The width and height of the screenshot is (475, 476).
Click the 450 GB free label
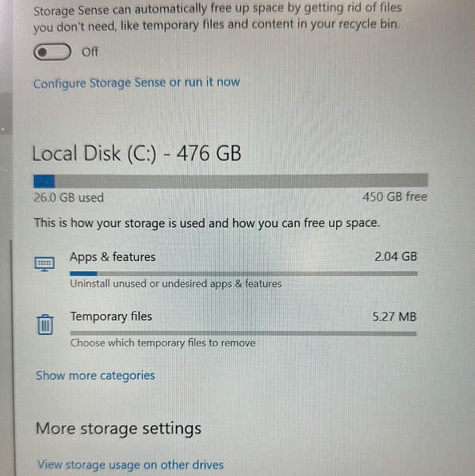click(395, 197)
